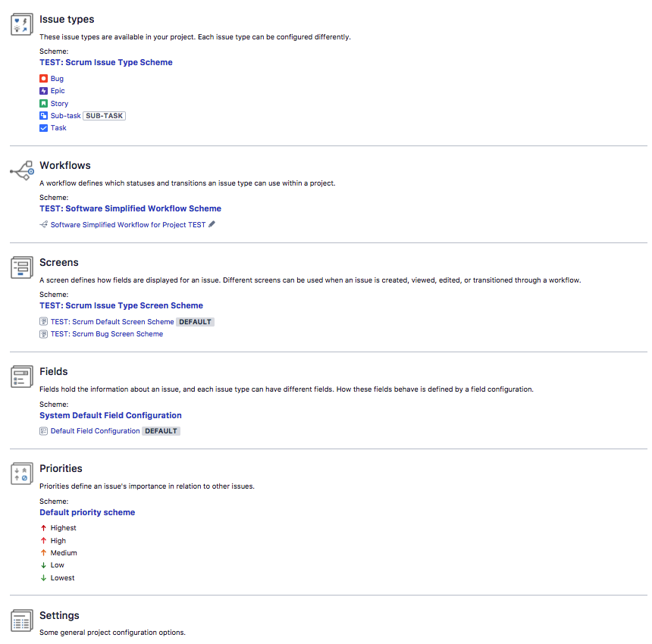
Task: Open the Default Field Configuration link
Action: 96,431
